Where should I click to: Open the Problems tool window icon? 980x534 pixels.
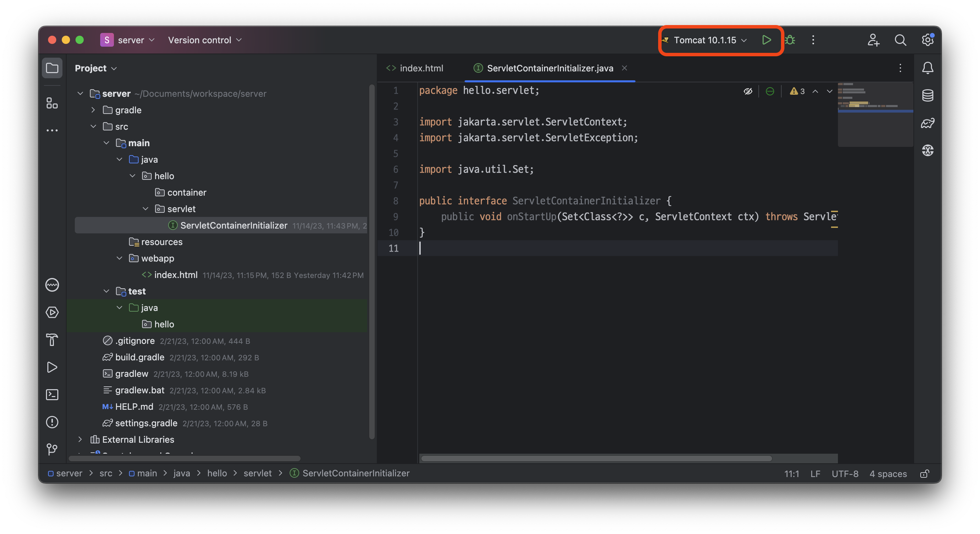[52, 422]
